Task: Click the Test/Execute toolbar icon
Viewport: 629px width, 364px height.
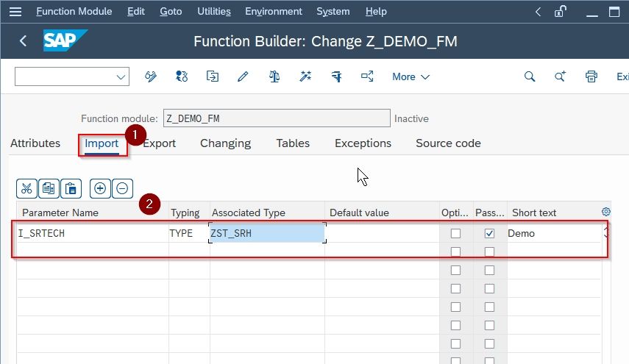Action: [336, 76]
